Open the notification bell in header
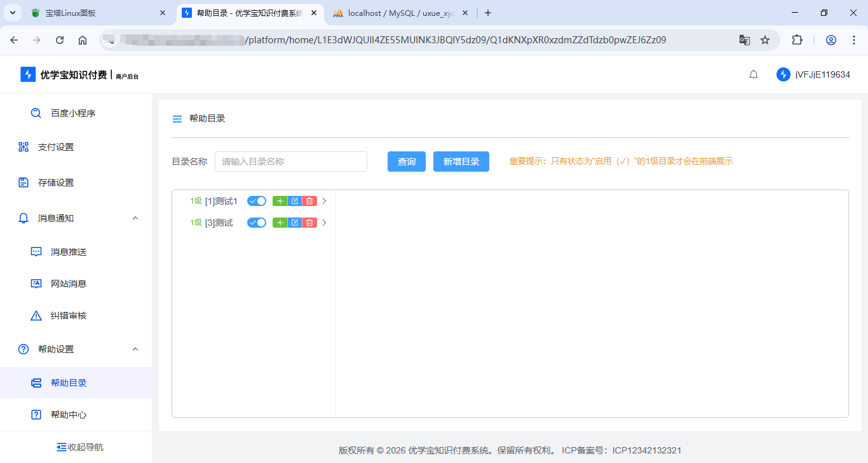 pyautogui.click(x=754, y=74)
